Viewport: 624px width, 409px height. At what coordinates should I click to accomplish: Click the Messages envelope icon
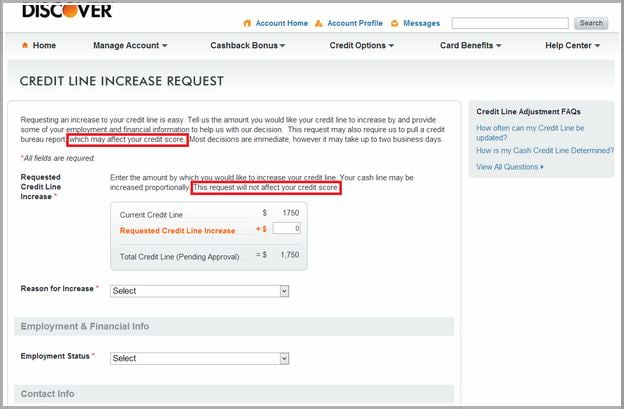[394, 23]
